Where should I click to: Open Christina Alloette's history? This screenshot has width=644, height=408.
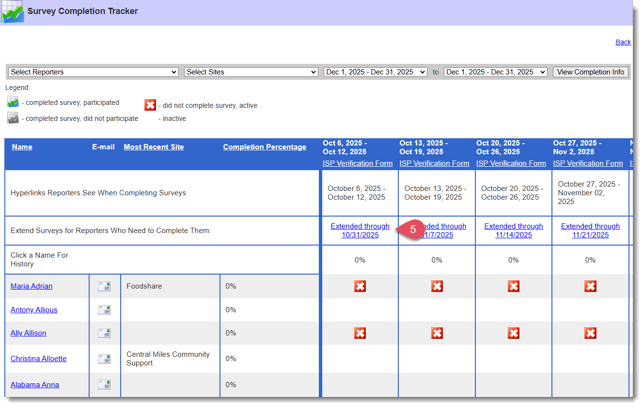(39, 359)
